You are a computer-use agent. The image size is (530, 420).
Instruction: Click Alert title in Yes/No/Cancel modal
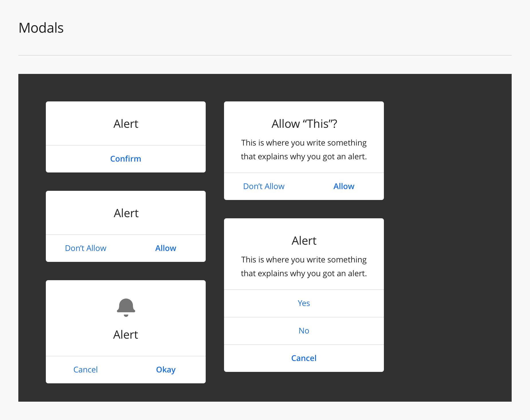coord(304,241)
